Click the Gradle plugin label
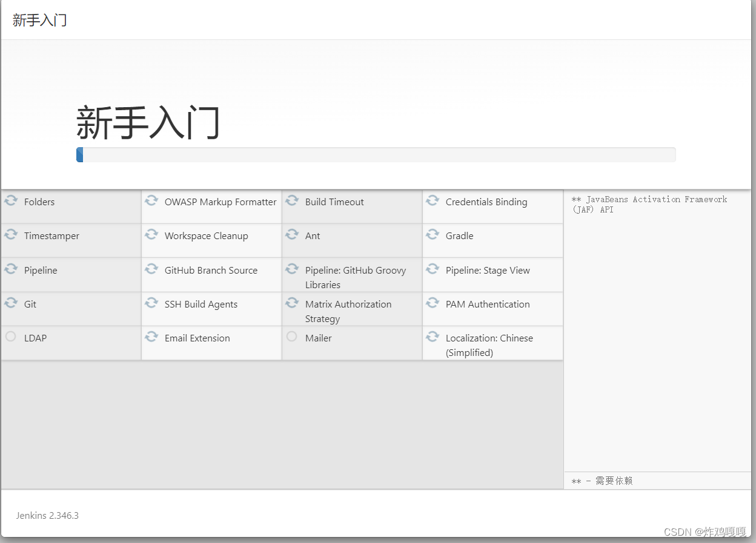 (x=460, y=236)
